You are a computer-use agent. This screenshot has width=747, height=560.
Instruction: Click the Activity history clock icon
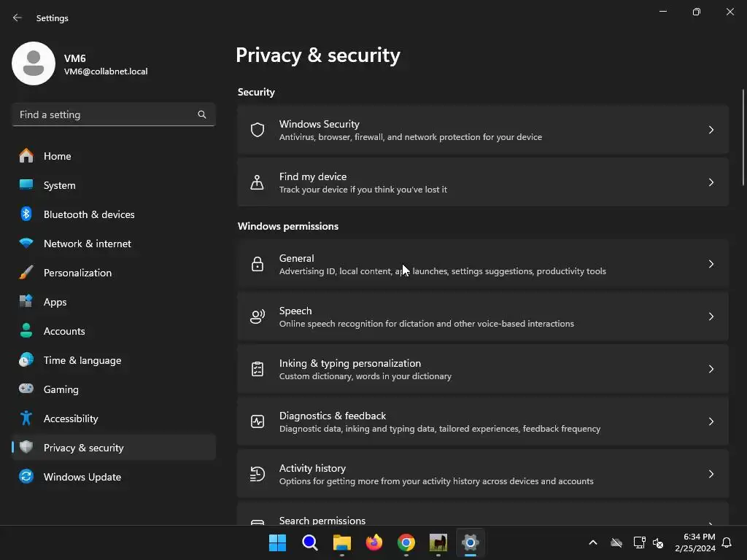[258, 474]
